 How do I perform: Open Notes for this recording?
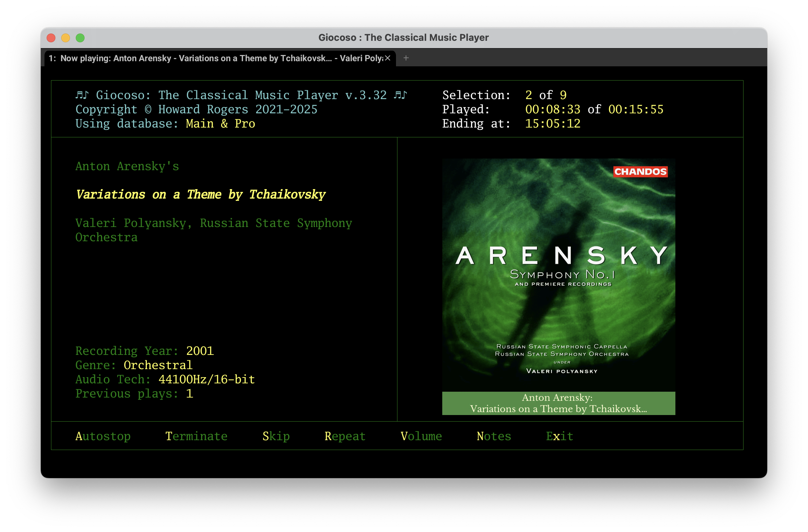point(494,436)
